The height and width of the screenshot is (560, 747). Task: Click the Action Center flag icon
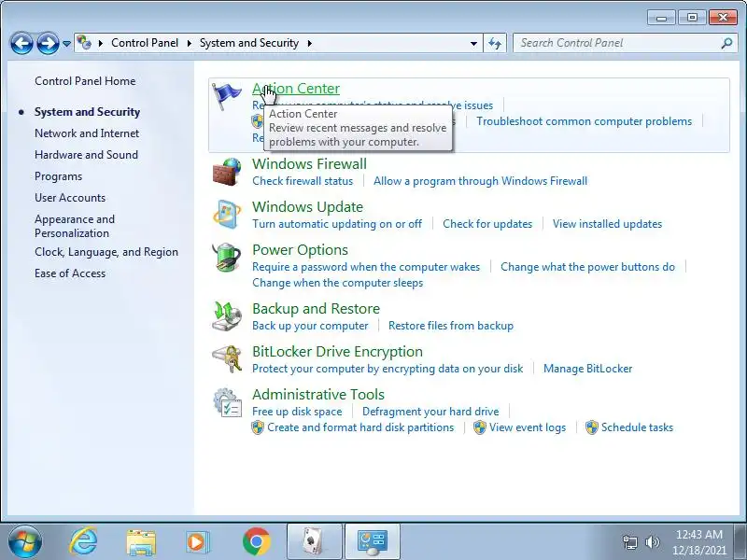227,96
